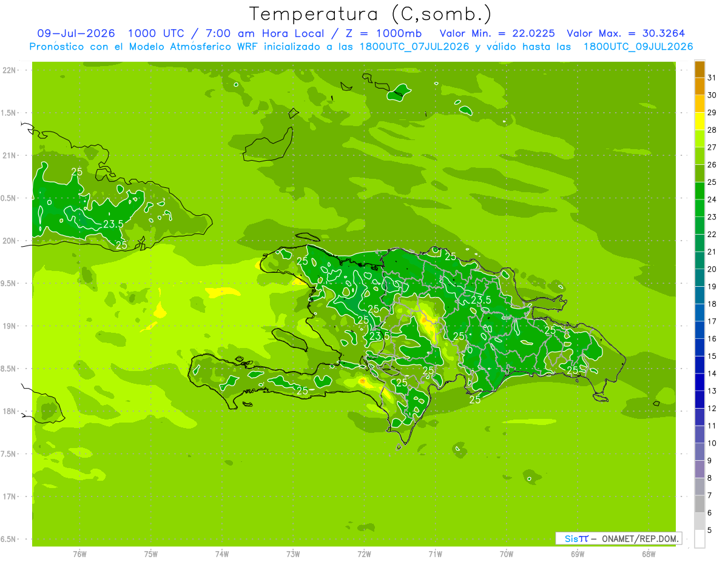Click the "19N" latitude axis label
This screenshot has width=728, height=562.
(9, 326)
